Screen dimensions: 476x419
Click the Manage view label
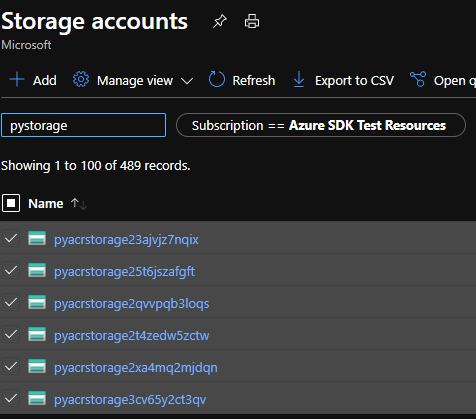[135, 81]
